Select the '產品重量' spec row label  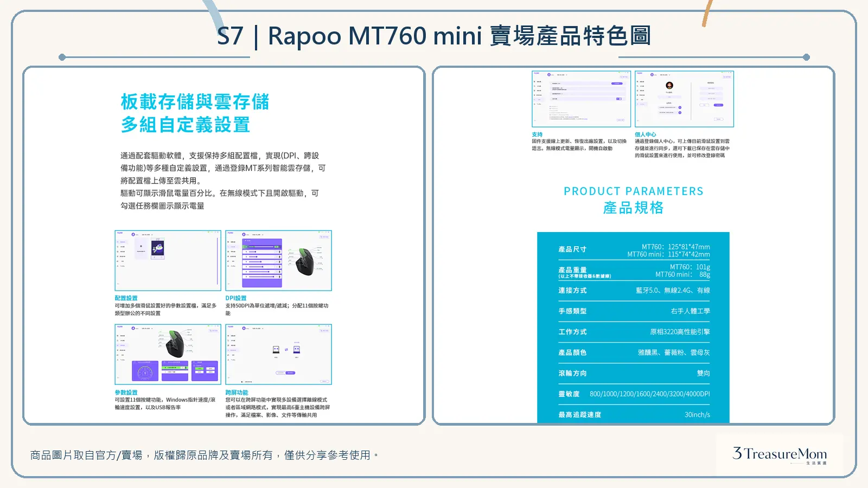(572, 269)
